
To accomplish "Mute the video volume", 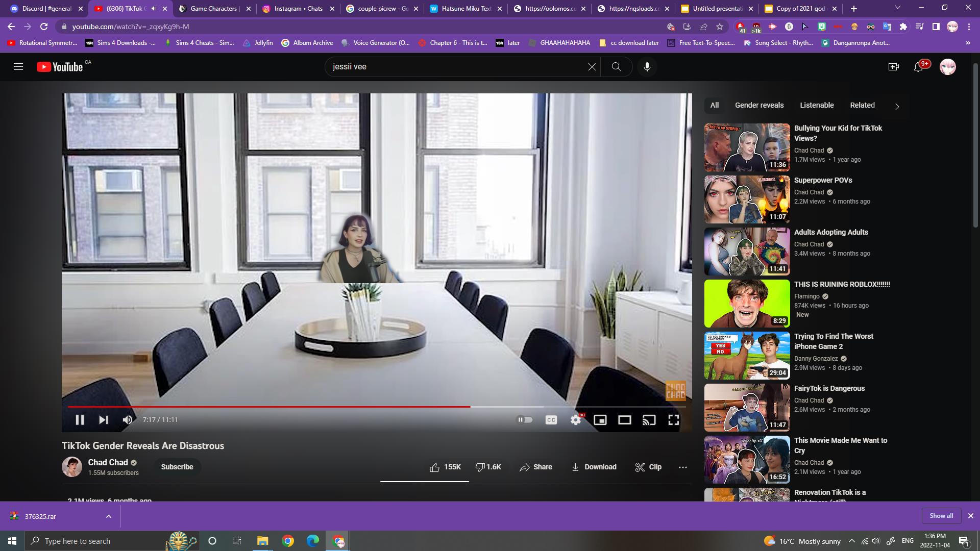I will pyautogui.click(x=127, y=420).
